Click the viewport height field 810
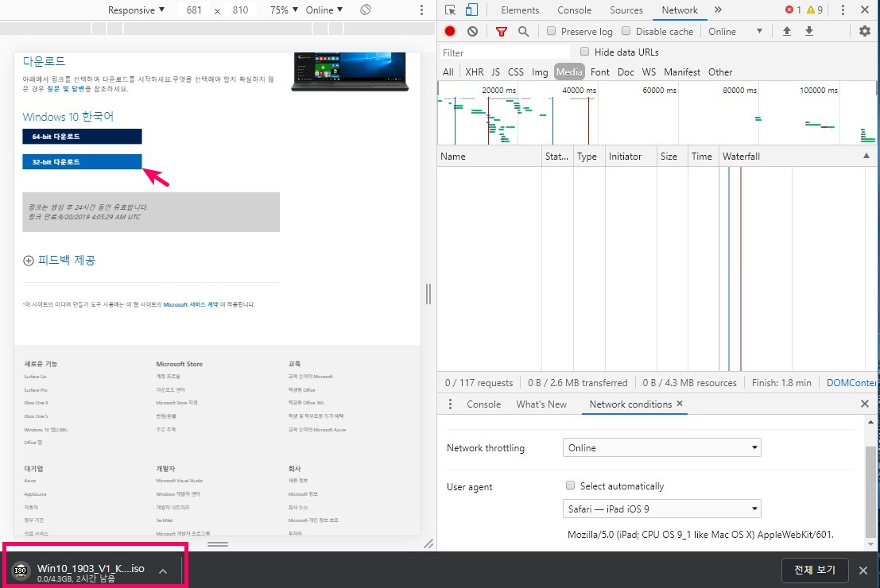This screenshot has width=880, height=588. (240, 10)
